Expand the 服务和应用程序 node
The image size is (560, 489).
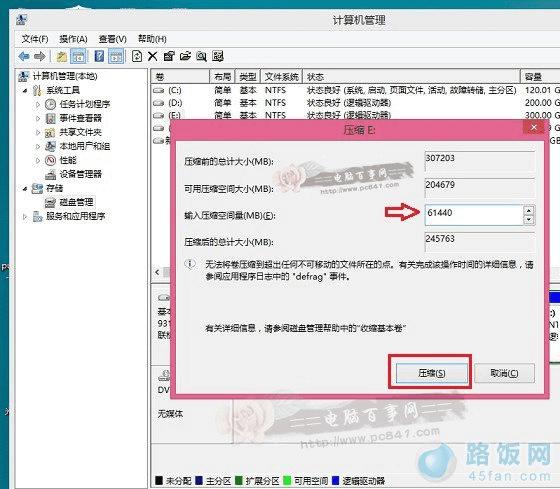tap(25, 216)
